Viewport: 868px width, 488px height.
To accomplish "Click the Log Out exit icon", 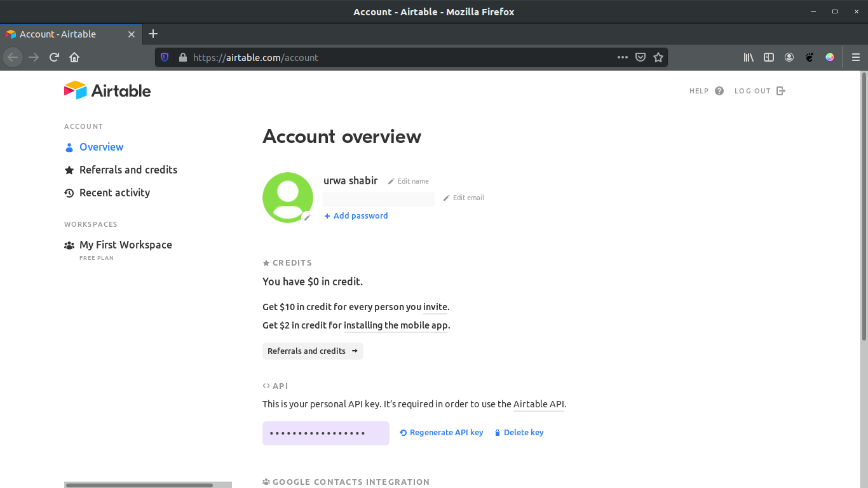I will pos(781,91).
